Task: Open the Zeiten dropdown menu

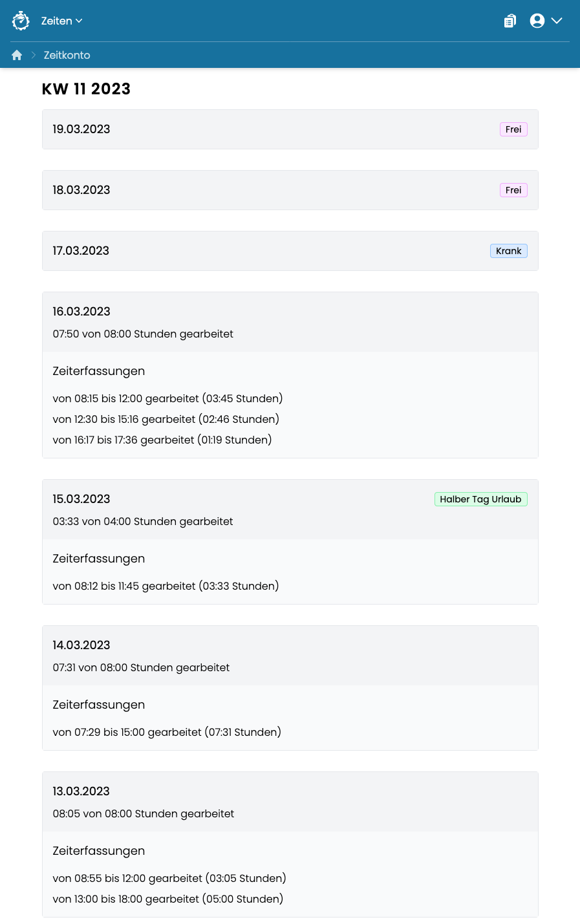Action: (x=61, y=21)
